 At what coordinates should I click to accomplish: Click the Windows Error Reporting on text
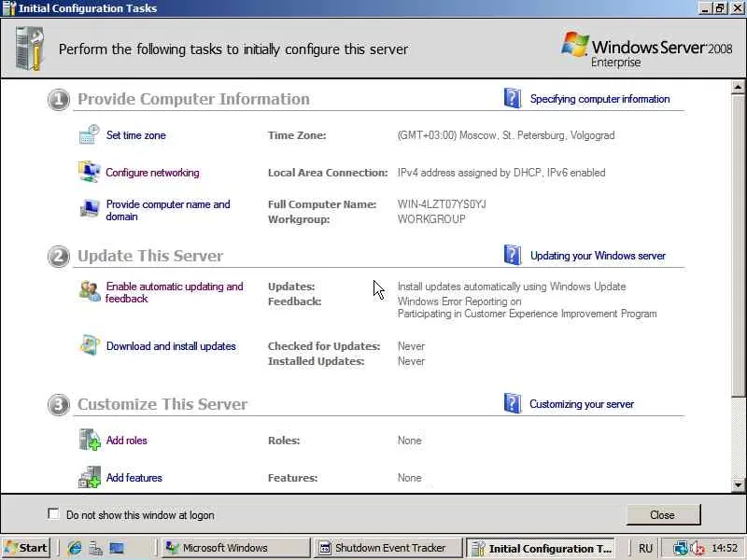(459, 301)
